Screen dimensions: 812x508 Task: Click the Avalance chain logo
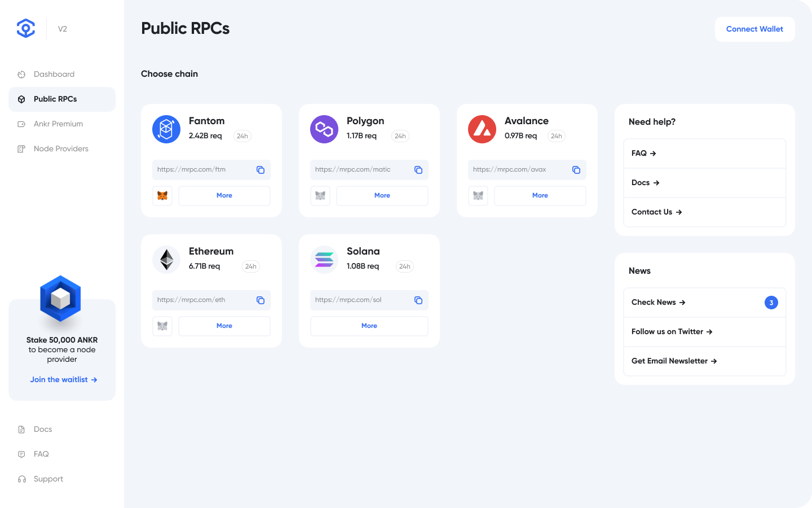pyautogui.click(x=482, y=129)
